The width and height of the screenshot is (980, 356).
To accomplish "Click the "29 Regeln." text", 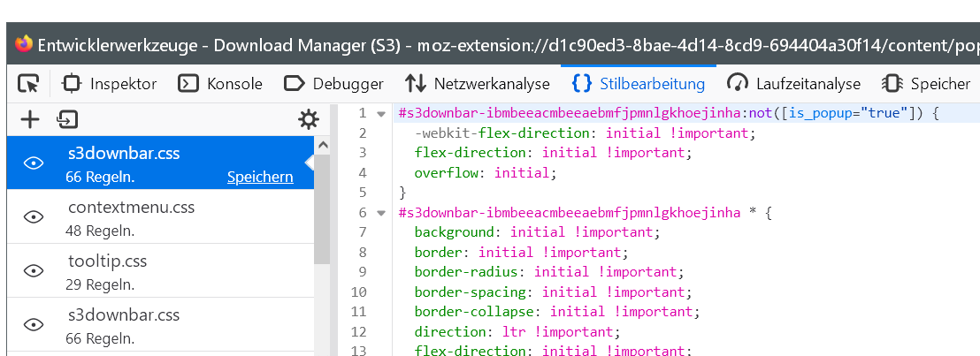I will point(100,284).
